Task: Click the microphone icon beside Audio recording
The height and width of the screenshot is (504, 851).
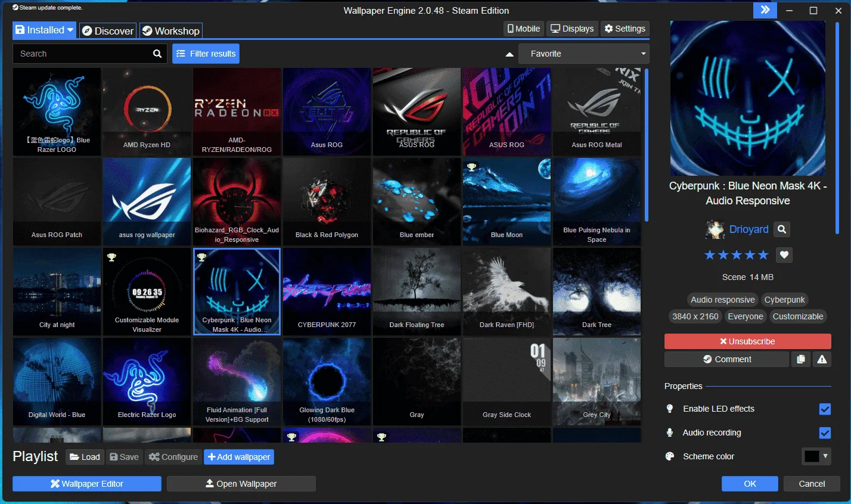Action: (x=670, y=433)
